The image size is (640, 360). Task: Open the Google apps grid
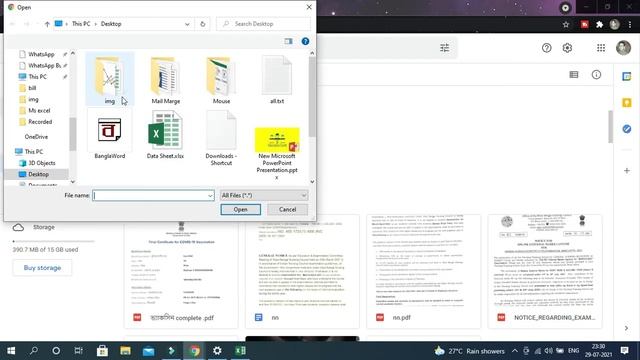coord(601,48)
